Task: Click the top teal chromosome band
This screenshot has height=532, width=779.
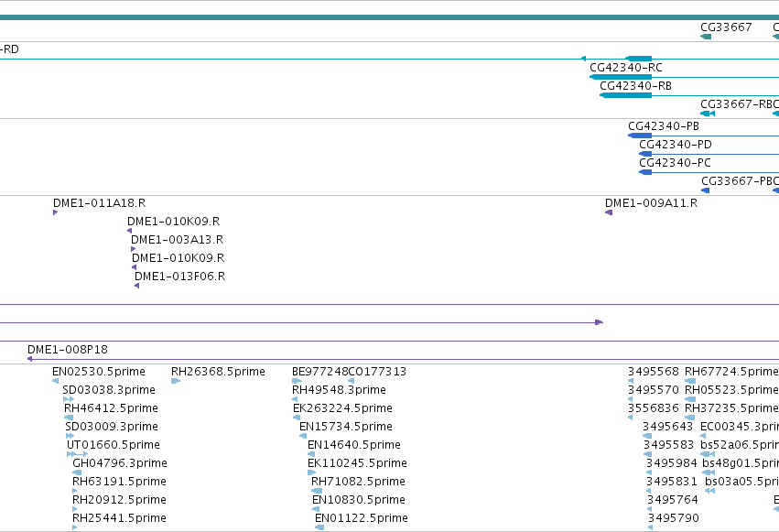Action: 390,17
